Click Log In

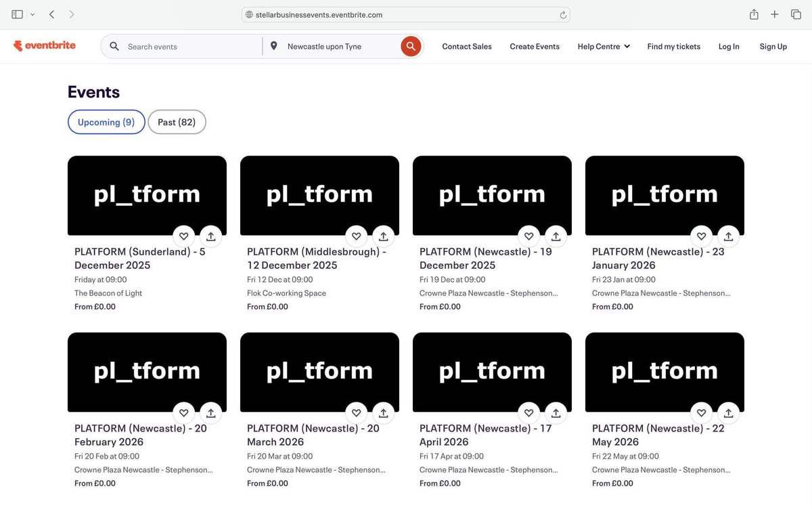tap(729, 46)
